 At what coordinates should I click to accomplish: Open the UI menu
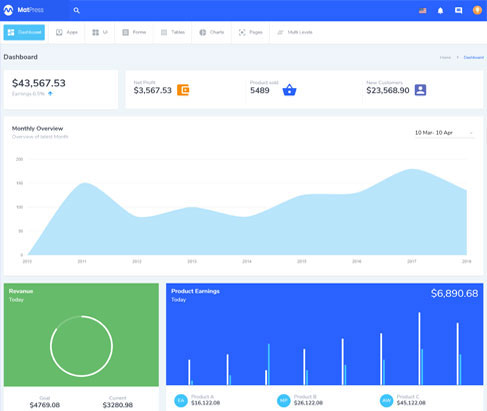click(x=100, y=32)
